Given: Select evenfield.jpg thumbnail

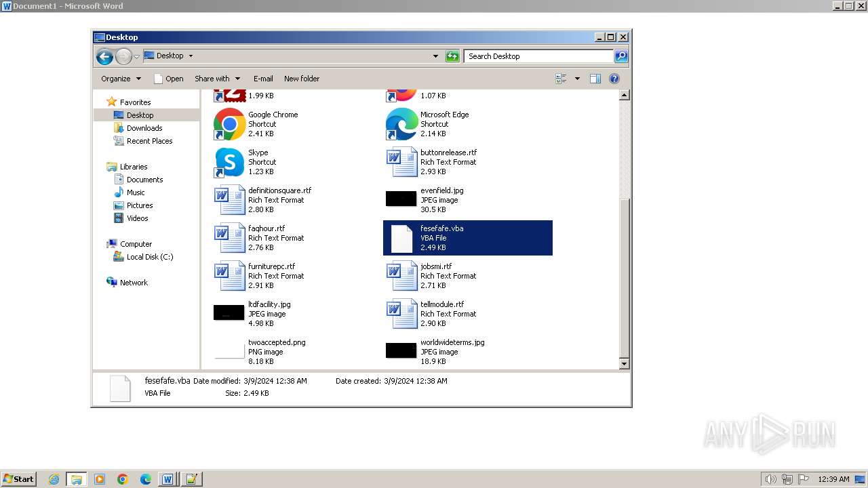Looking at the screenshot, I should tap(401, 199).
